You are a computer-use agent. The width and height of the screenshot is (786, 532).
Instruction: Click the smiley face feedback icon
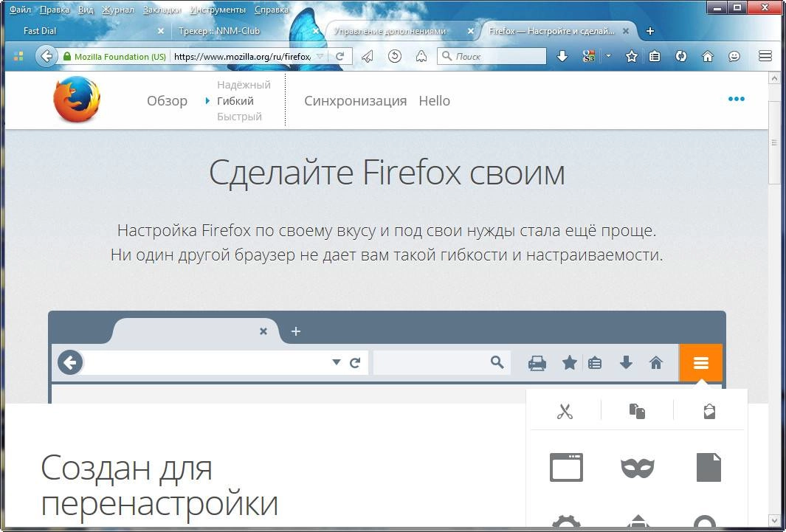point(734,57)
